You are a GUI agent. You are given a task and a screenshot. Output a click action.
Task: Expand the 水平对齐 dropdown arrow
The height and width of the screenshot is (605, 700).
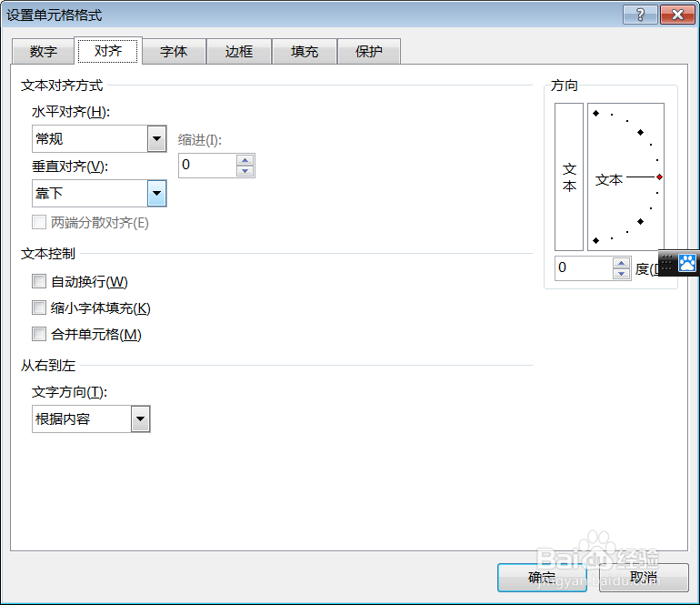(156, 138)
